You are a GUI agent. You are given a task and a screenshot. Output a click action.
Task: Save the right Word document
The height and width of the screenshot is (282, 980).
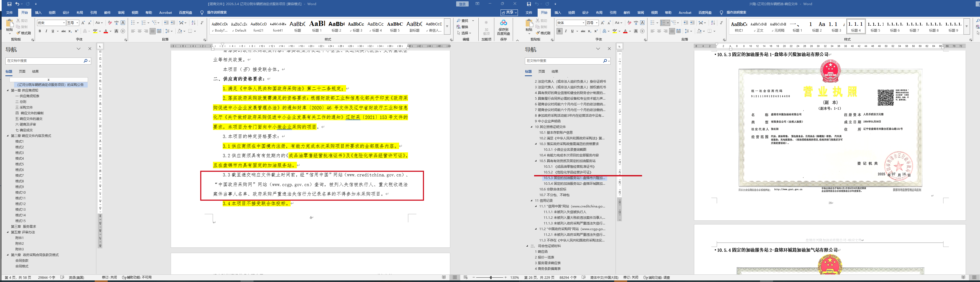coord(529,4)
